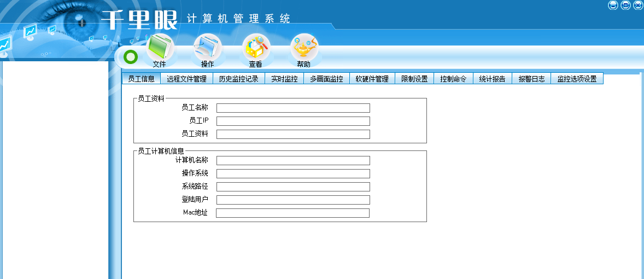This screenshot has height=279, width=644.
Task: Click the green circle status icon
Action: tap(131, 57)
